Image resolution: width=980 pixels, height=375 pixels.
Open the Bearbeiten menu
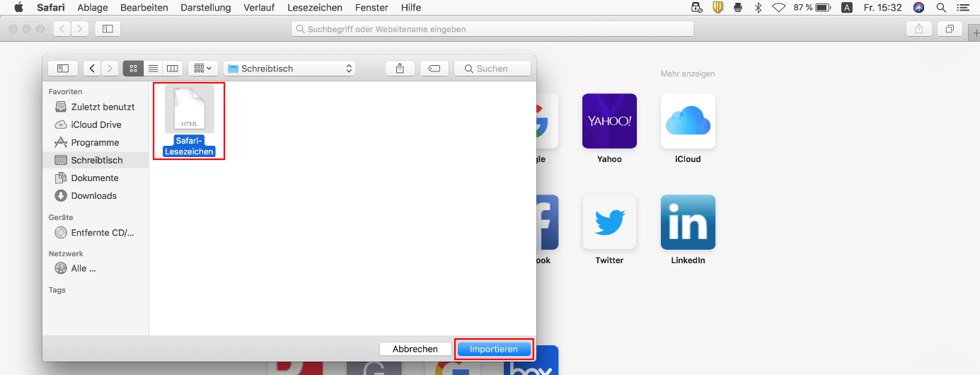pos(144,7)
